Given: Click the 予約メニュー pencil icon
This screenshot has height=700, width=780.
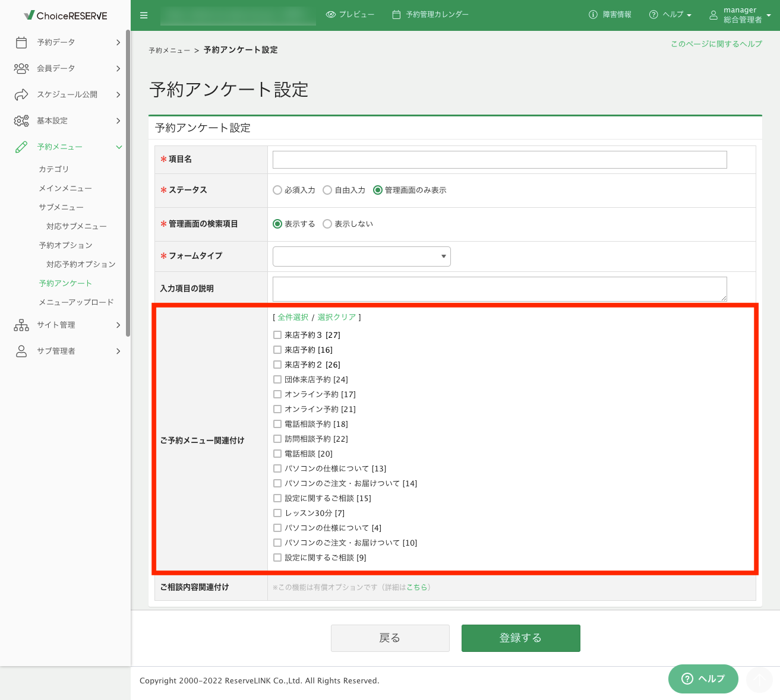Looking at the screenshot, I should pyautogui.click(x=21, y=147).
